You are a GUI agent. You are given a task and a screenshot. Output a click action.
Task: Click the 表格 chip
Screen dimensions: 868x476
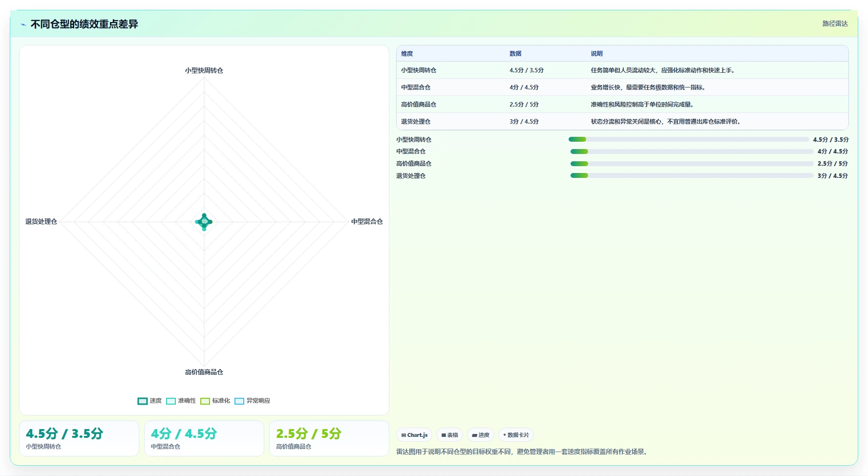click(449, 435)
